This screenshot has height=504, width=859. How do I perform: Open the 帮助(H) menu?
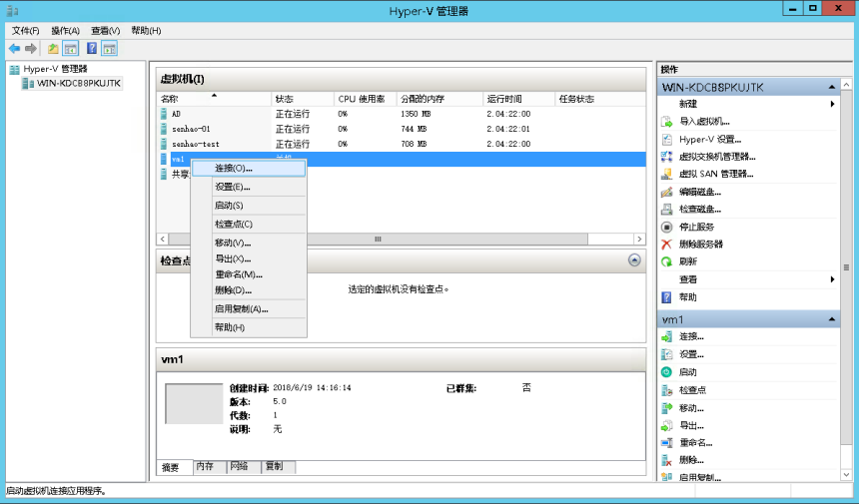coord(146,31)
